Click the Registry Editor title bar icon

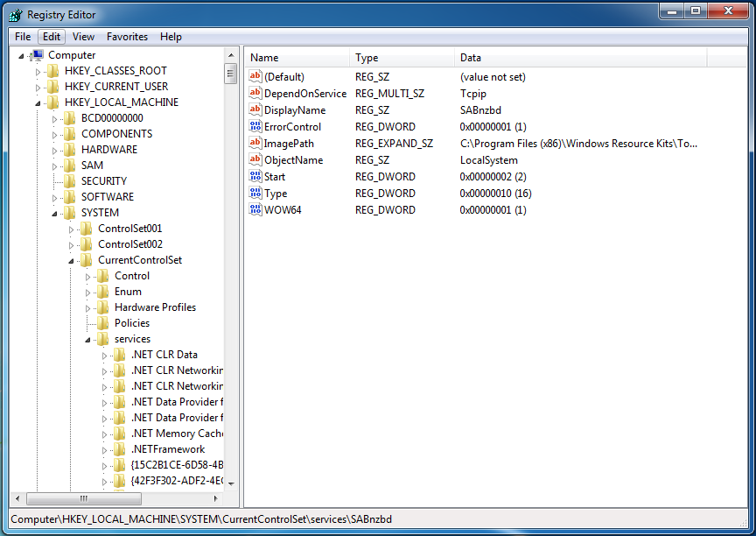coord(16,15)
